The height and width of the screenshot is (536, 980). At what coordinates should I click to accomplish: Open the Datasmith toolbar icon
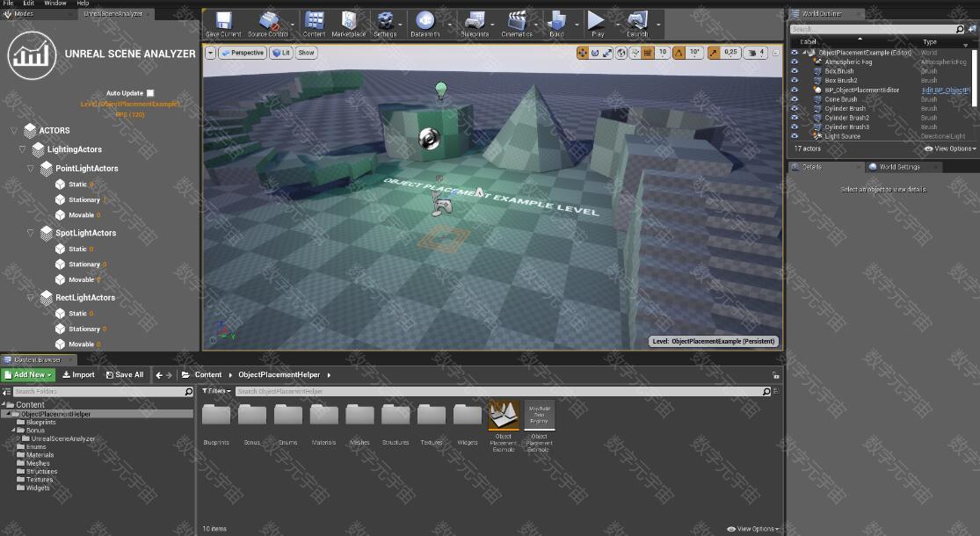click(425, 22)
